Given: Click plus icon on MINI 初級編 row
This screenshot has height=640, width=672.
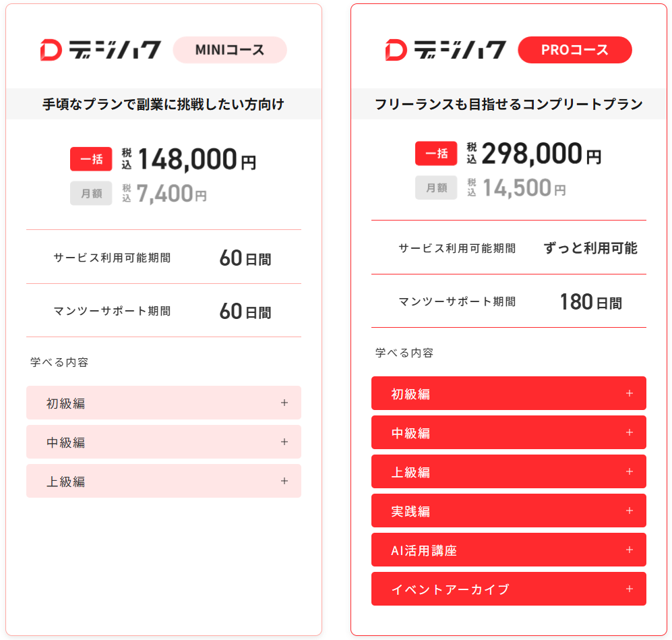Looking at the screenshot, I should 284,403.
